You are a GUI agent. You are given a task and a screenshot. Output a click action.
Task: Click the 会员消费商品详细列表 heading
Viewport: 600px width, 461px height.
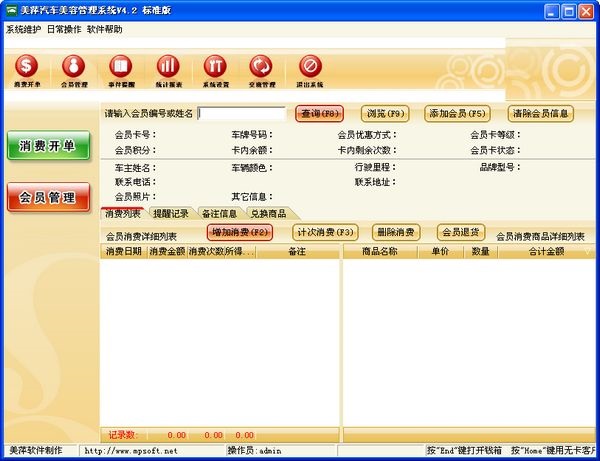(x=540, y=237)
